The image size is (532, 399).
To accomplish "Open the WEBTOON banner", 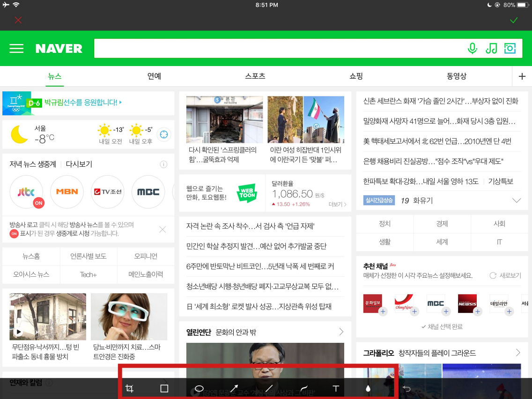I will [222, 193].
